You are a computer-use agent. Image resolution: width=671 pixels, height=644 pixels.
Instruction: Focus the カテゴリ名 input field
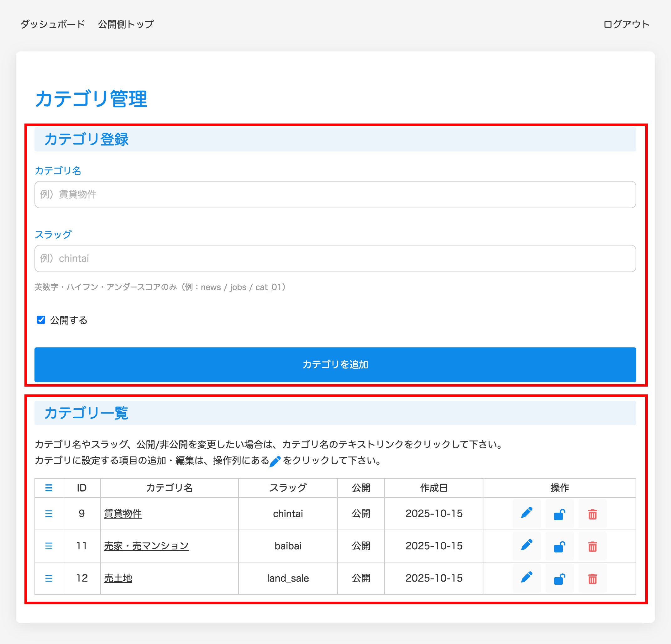(x=335, y=195)
